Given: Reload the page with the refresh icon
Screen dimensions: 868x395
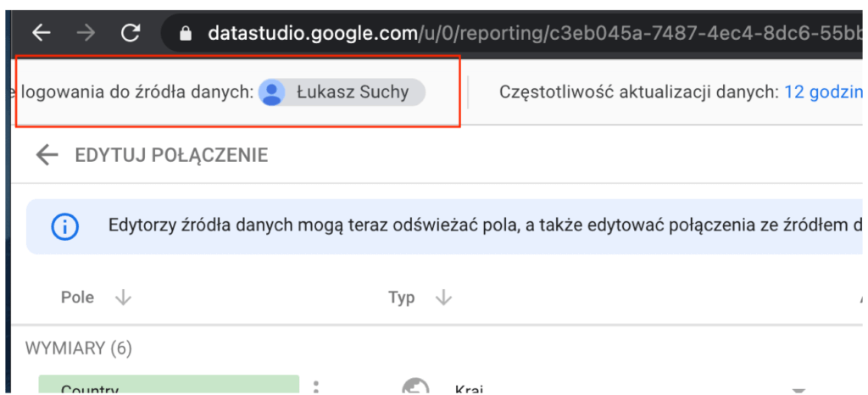Looking at the screenshot, I should [131, 33].
